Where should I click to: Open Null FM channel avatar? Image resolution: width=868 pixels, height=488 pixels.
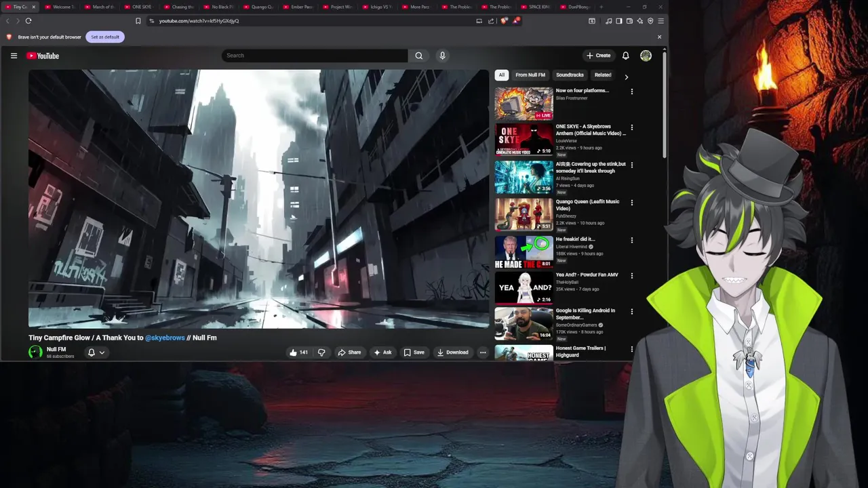click(x=35, y=352)
